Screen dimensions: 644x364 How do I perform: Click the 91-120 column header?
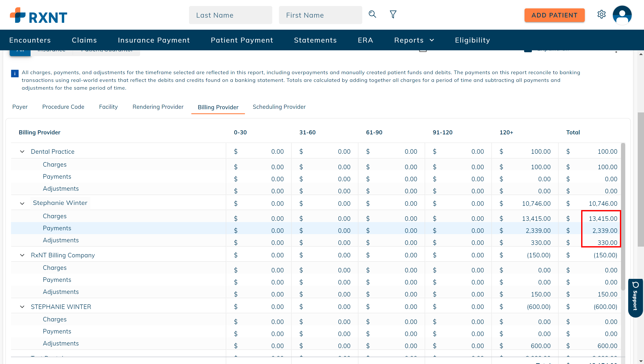click(x=442, y=132)
